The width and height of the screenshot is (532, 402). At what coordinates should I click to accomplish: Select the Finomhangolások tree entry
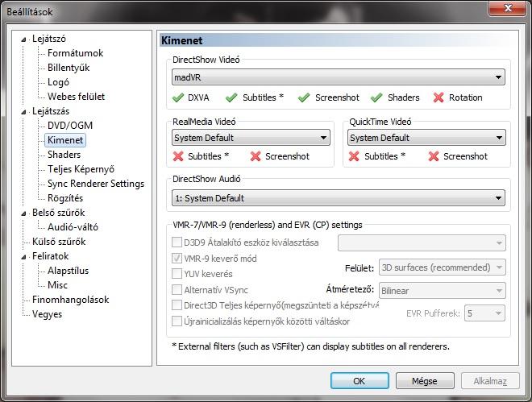tap(71, 300)
